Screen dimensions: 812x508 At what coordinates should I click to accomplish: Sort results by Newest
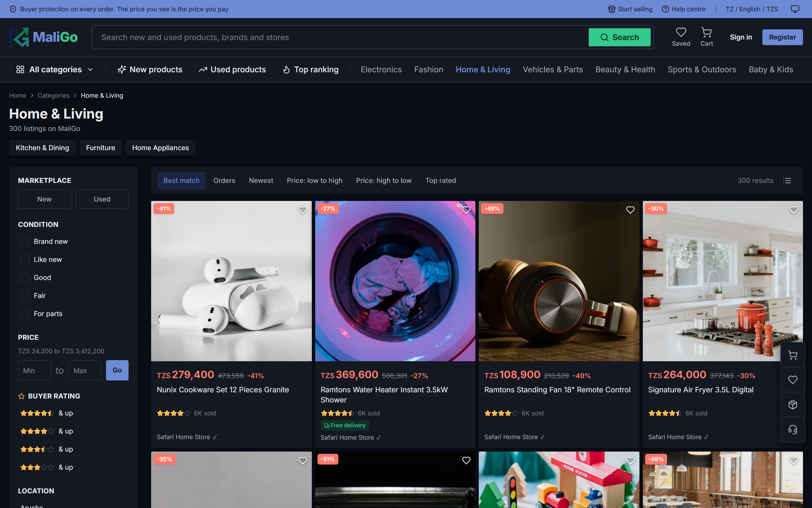(261, 181)
